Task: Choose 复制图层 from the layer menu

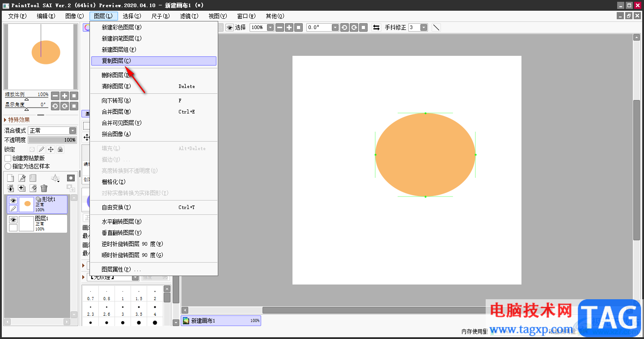Action: pyautogui.click(x=153, y=61)
